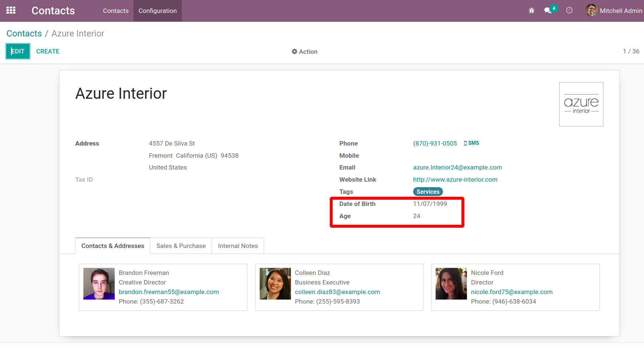Image resolution: width=644 pixels, height=353 pixels.
Task: Switch to Contacts & Addresses tab
Action: pyautogui.click(x=113, y=246)
